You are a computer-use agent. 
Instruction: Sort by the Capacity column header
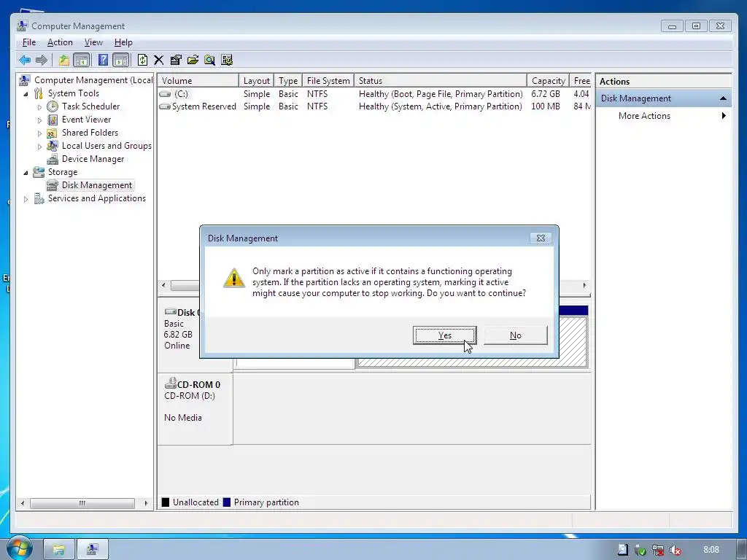[548, 80]
